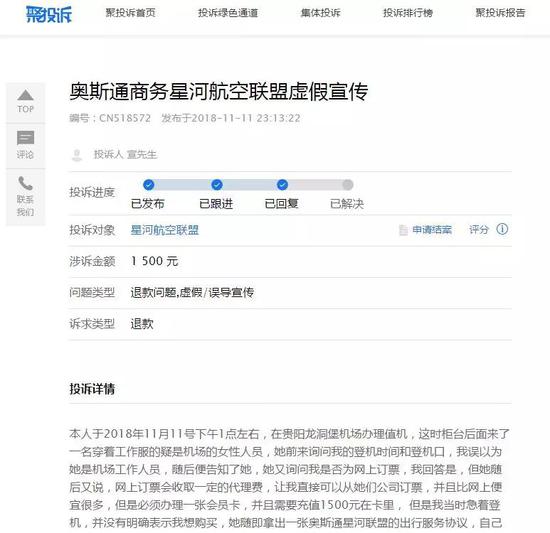Open the 聚投诉首页 nav item
This screenshot has width=550, height=533.
[130, 13]
